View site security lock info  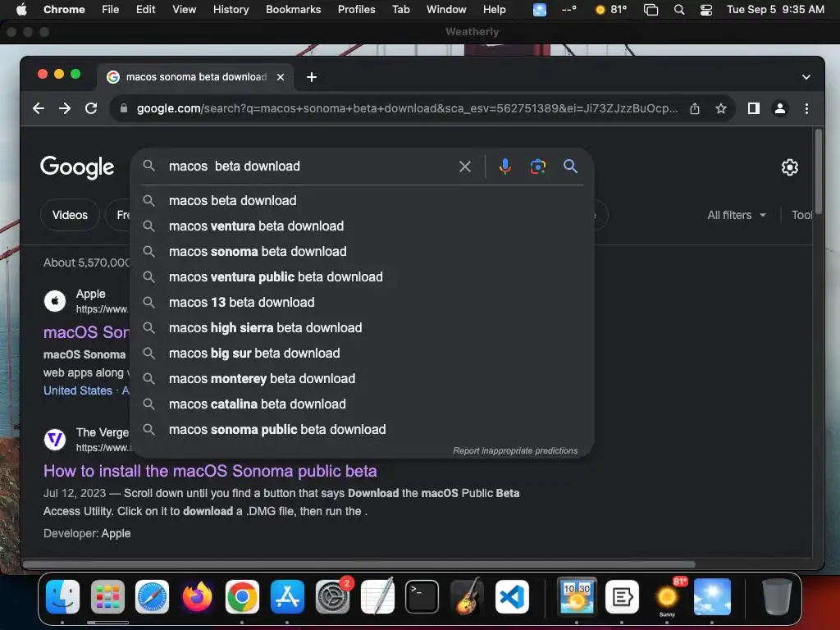(x=124, y=108)
